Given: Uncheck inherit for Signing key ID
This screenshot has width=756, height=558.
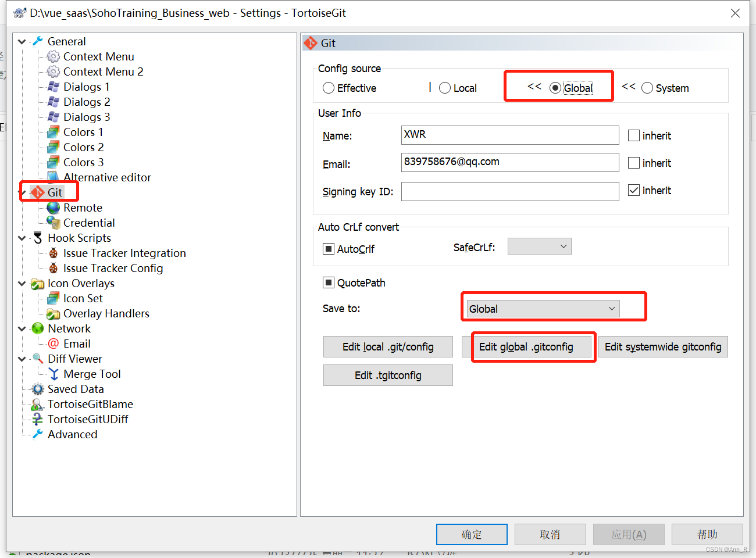Looking at the screenshot, I should click(634, 190).
